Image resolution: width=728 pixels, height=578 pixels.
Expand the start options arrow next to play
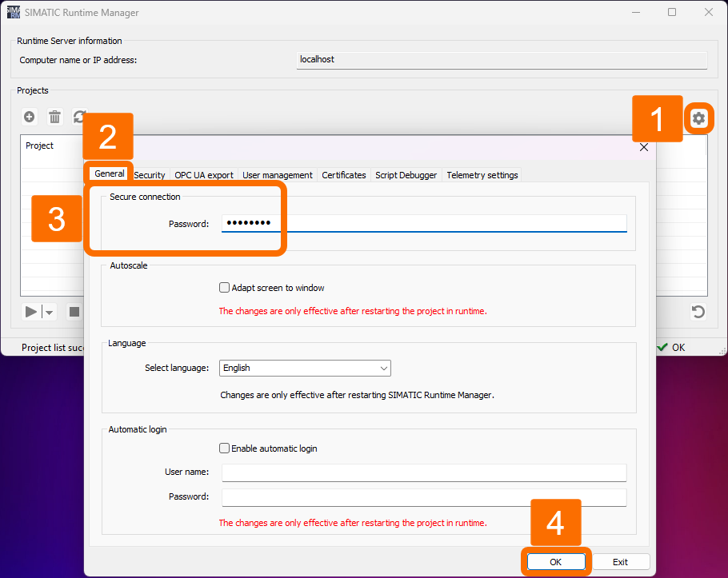click(x=50, y=313)
